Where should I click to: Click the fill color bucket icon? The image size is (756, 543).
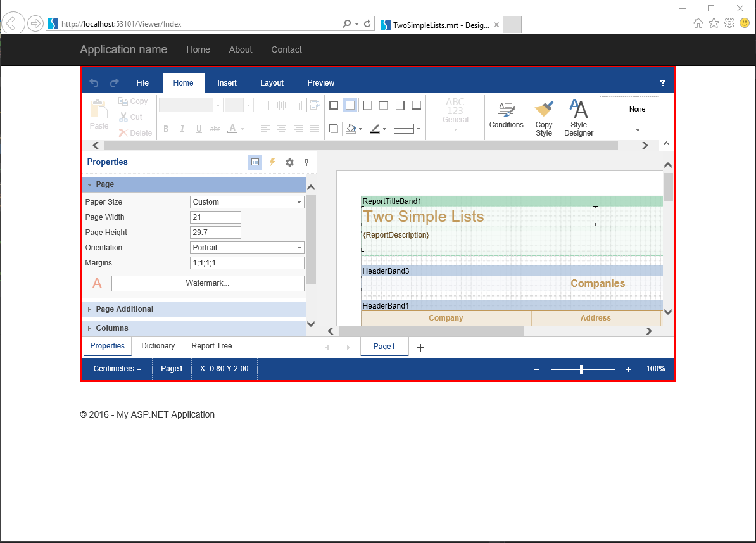pyautogui.click(x=351, y=129)
